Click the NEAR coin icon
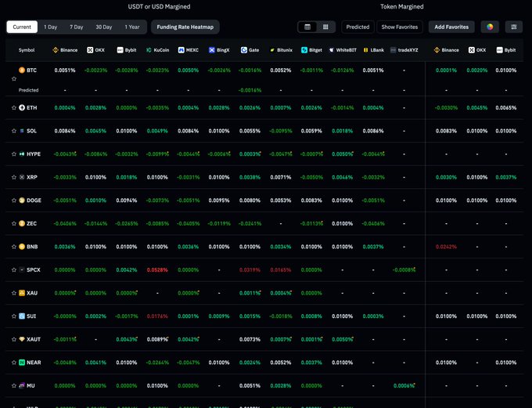The width and height of the screenshot is (532, 408). (22, 363)
